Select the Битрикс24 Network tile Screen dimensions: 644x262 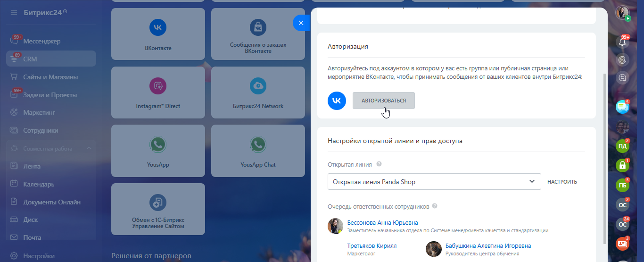coord(258,92)
